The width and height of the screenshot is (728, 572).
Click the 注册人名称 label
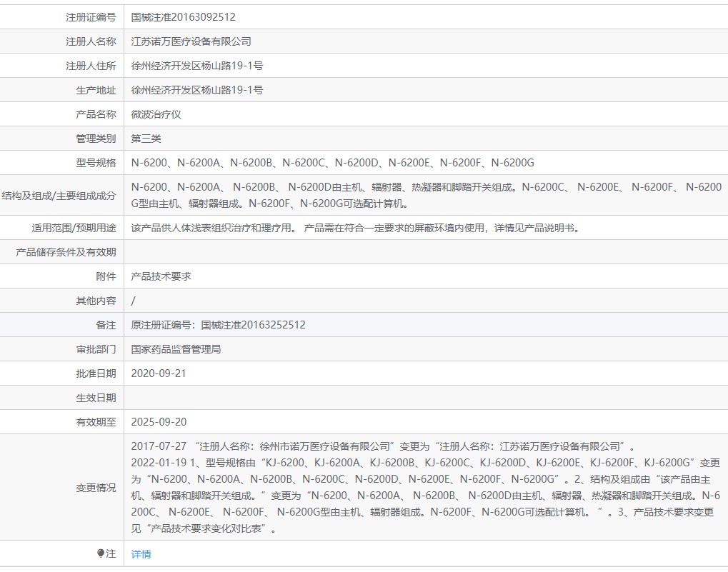91,41
